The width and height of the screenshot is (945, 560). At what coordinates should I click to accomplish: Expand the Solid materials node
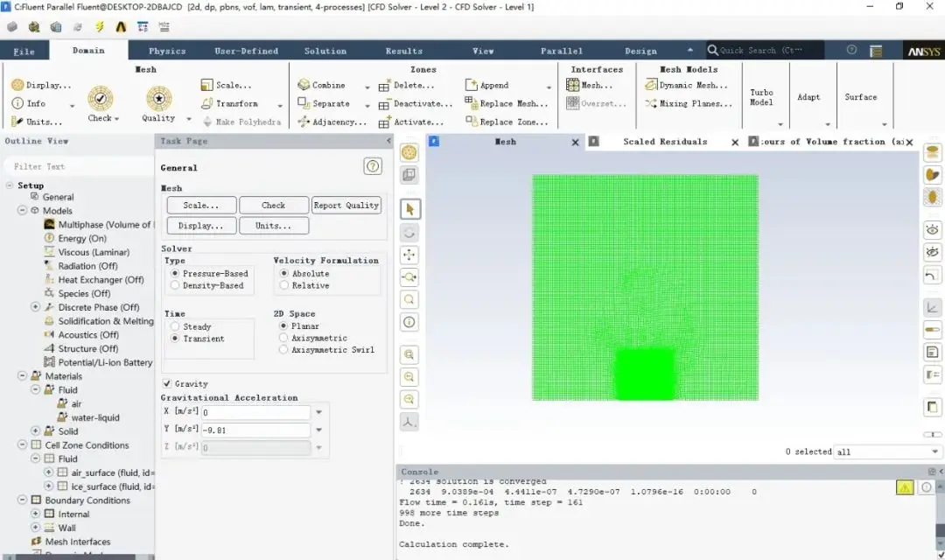pyautogui.click(x=36, y=431)
